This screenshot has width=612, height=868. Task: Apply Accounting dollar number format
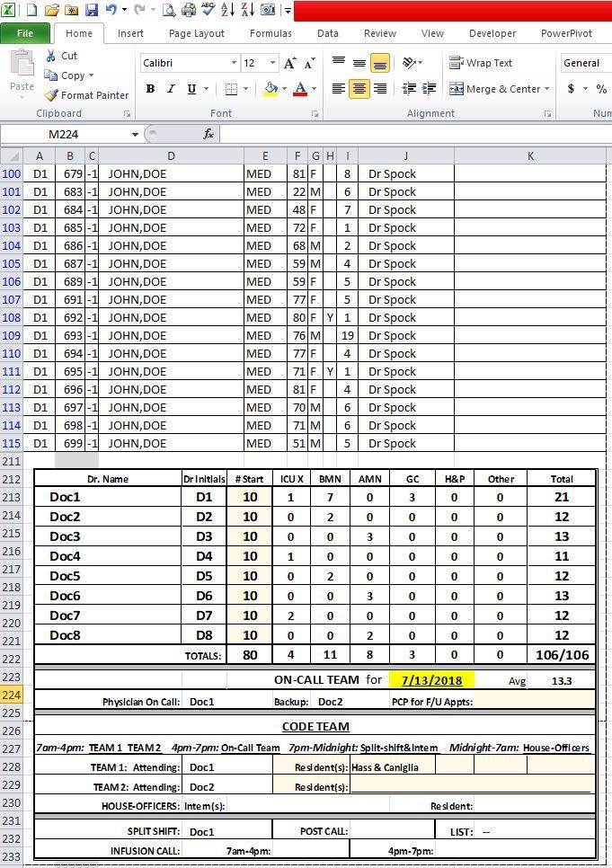pos(571,89)
